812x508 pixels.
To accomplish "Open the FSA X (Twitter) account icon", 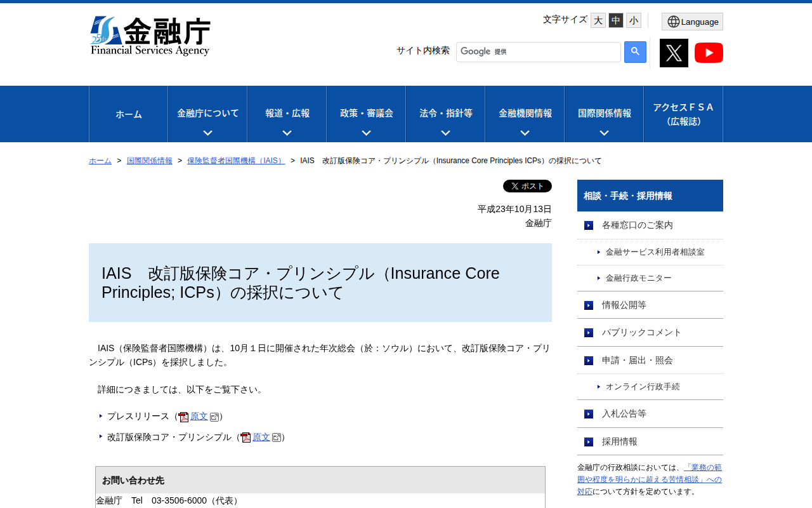I will click(674, 52).
